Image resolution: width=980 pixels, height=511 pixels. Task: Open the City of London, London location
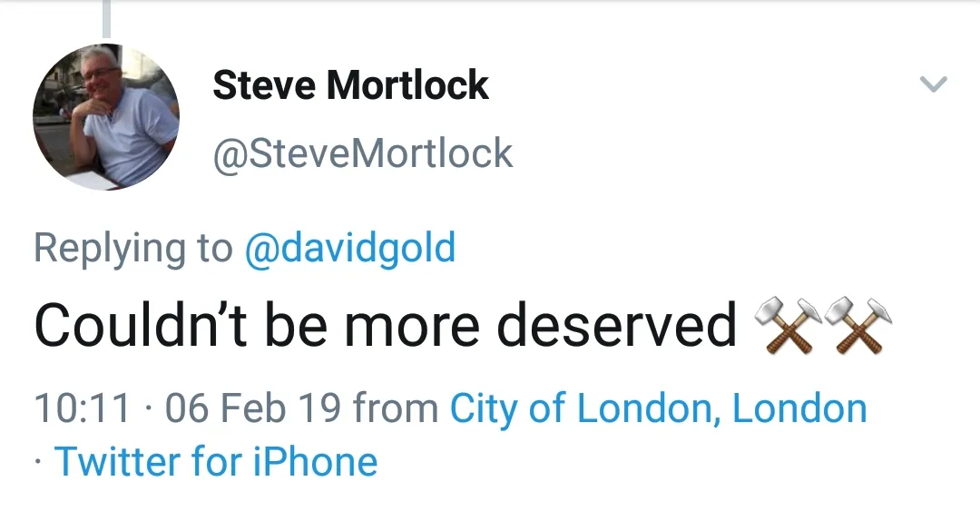(x=659, y=408)
